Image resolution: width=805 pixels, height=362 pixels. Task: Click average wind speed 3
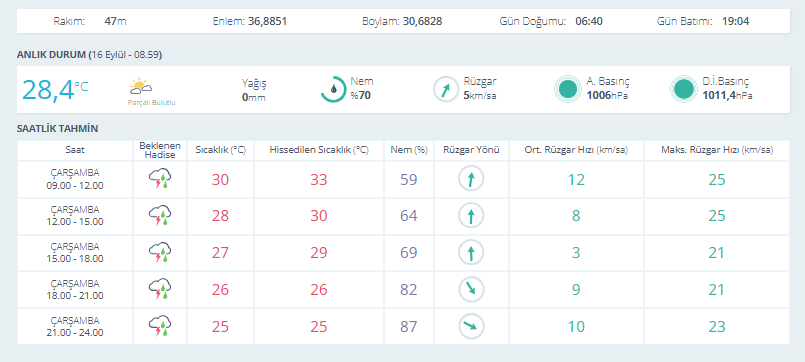tap(576, 253)
